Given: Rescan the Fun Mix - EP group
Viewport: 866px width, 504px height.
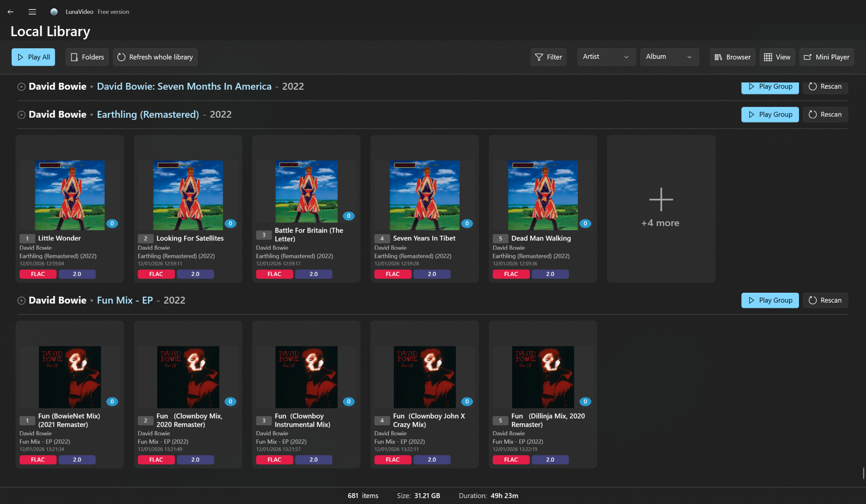Looking at the screenshot, I should coord(826,301).
